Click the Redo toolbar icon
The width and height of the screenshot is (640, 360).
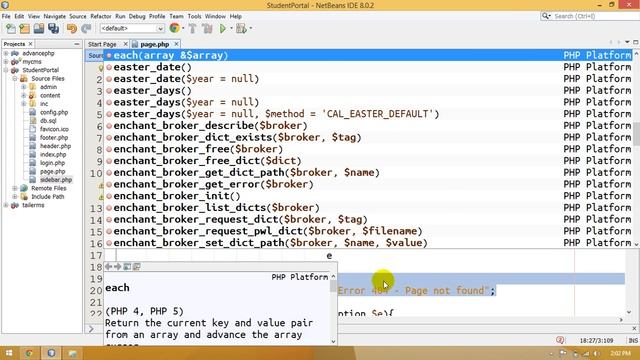tap(86, 29)
